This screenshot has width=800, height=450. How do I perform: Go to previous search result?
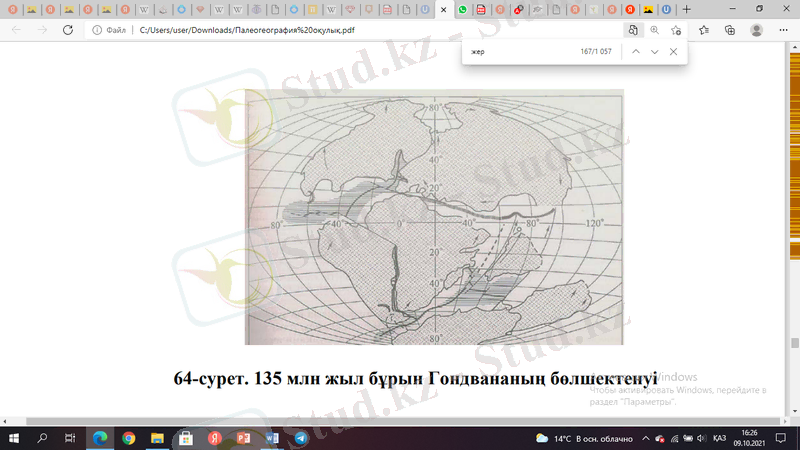(635, 51)
